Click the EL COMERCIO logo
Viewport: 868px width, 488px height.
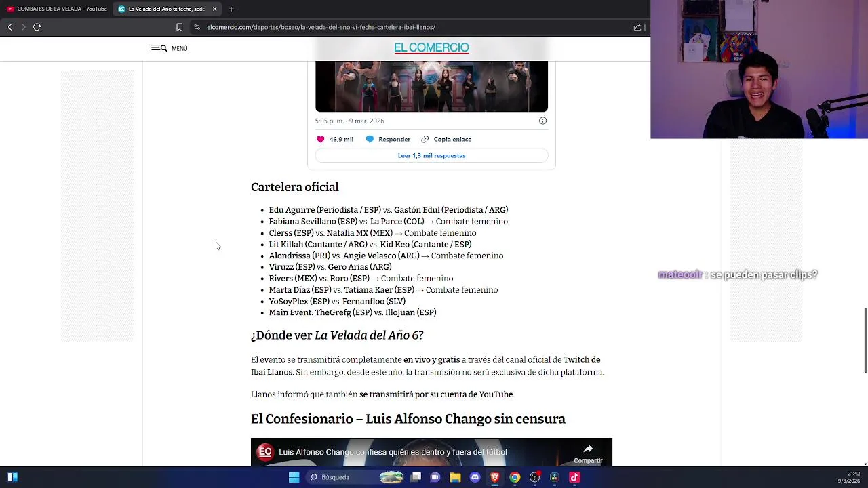pyautogui.click(x=431, y=47)
